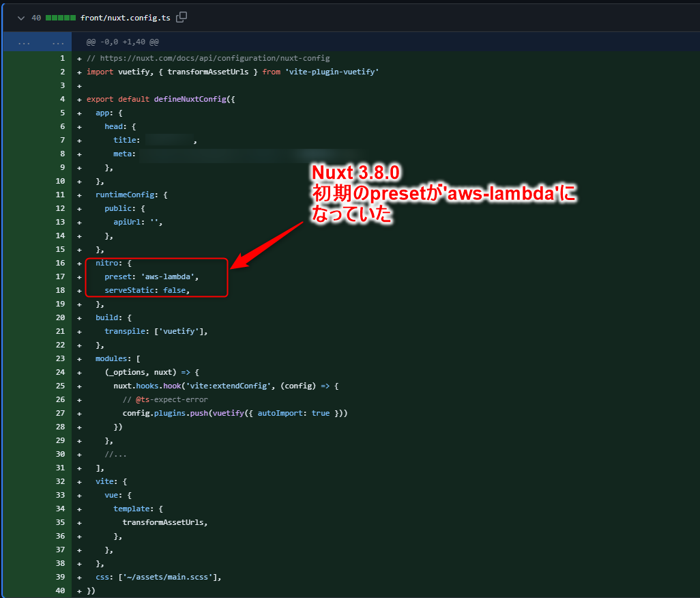Select line number 40 at the bottom
Viewport: 700px width, 598px height.
[x=60, y=590]
